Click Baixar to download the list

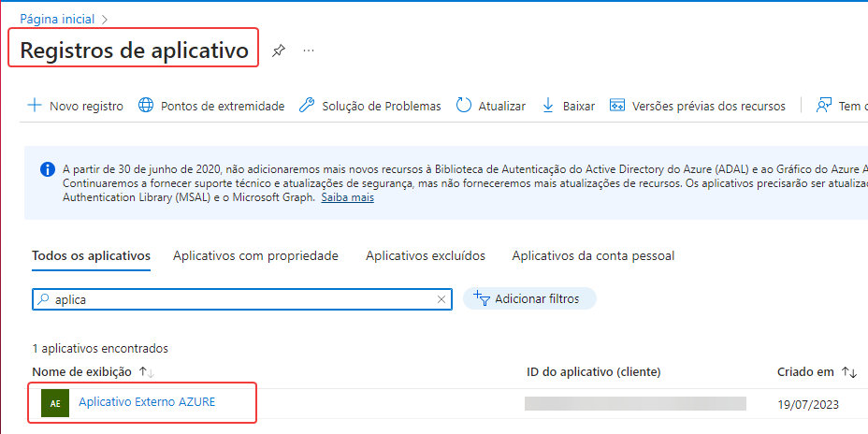[578, 106]
